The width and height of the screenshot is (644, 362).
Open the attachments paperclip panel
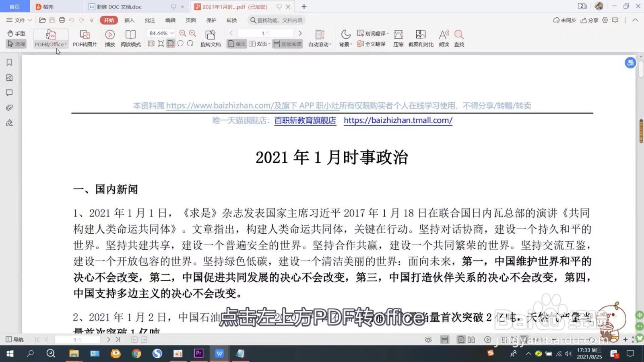click(9, 107)
